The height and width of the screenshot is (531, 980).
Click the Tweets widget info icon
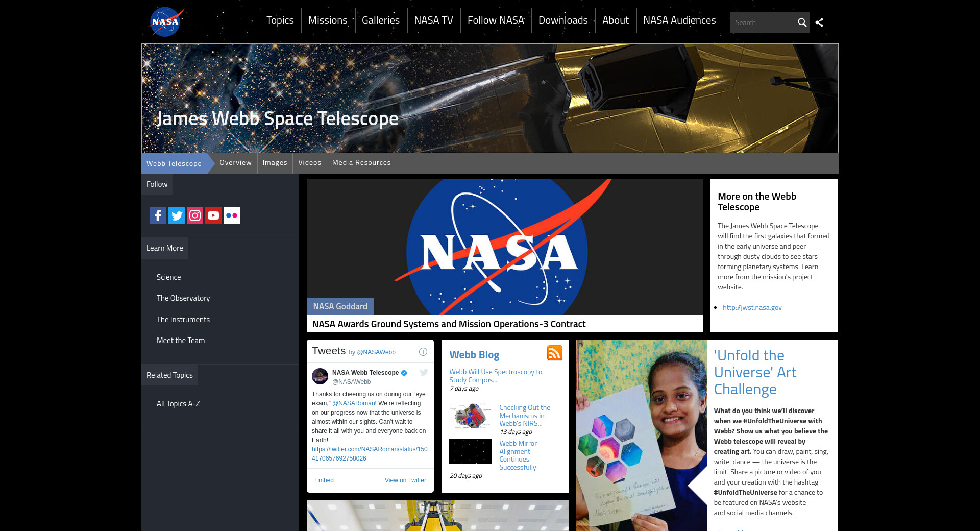point(423,352)
